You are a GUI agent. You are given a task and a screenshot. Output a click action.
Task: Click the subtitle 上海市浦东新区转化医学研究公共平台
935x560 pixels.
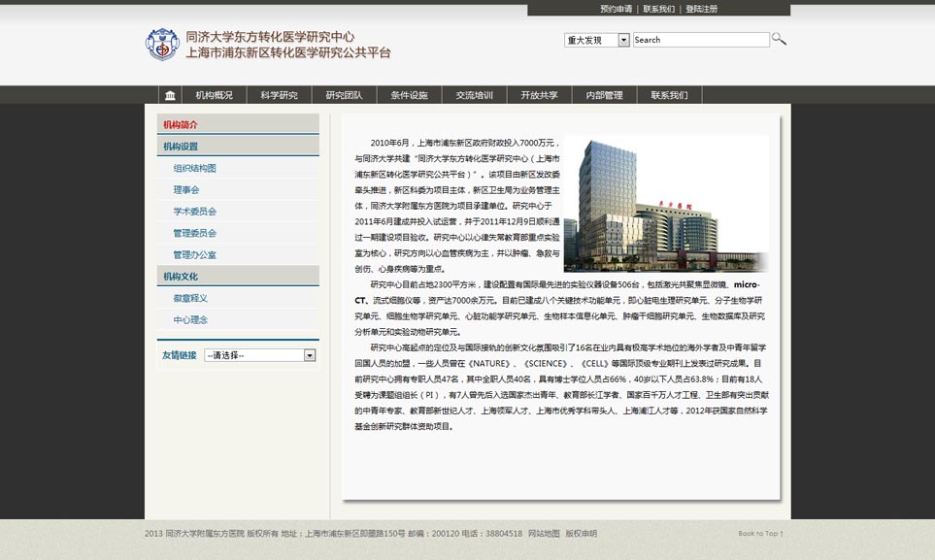(288, 52)
